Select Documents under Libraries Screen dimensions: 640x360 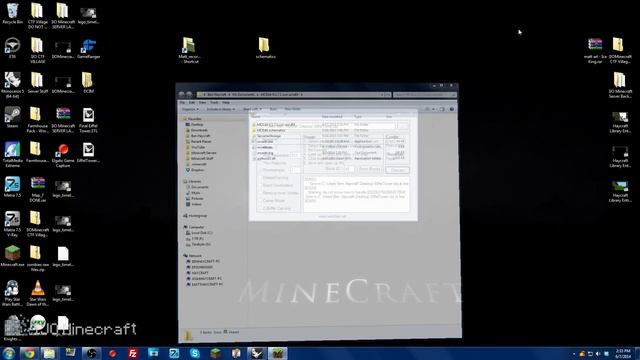click(197, 187)
